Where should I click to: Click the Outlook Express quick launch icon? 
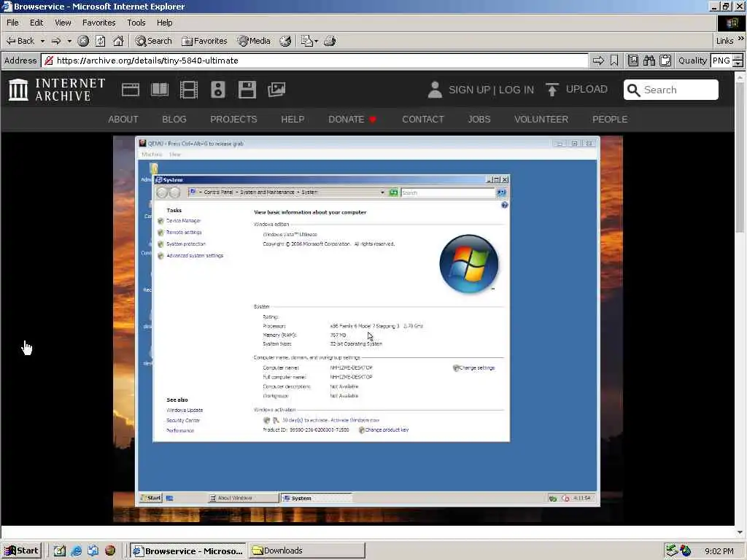[93, 551]
